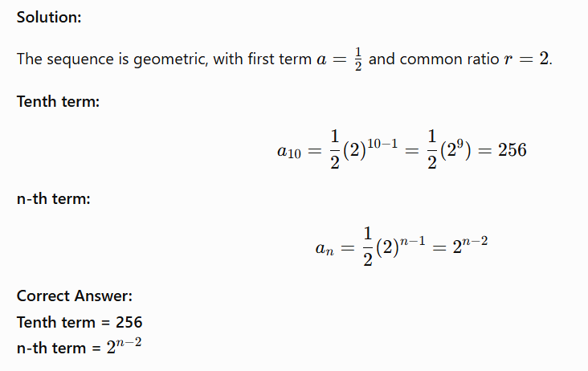The image size is (588, 371).
Task: Click the Correct Answer heading
Action: [x=74, y=296]
